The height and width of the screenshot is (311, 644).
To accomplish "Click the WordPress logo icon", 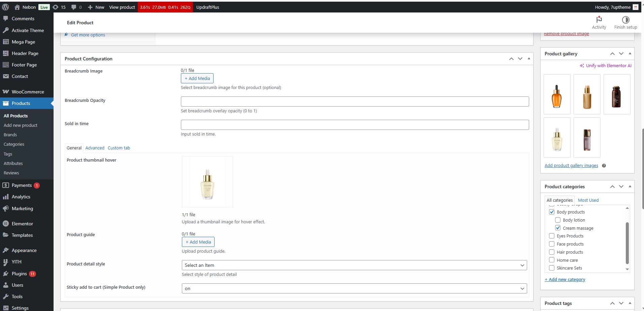I will [5, 7].
